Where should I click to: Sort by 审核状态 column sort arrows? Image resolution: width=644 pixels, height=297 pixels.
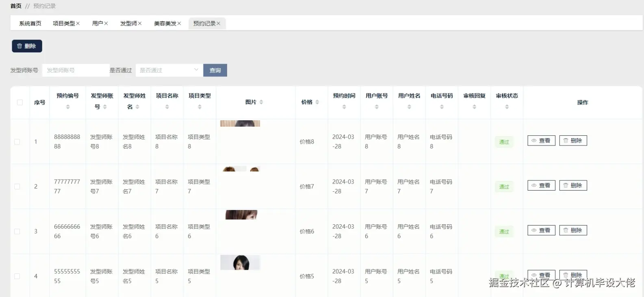(x=507, y=107)
